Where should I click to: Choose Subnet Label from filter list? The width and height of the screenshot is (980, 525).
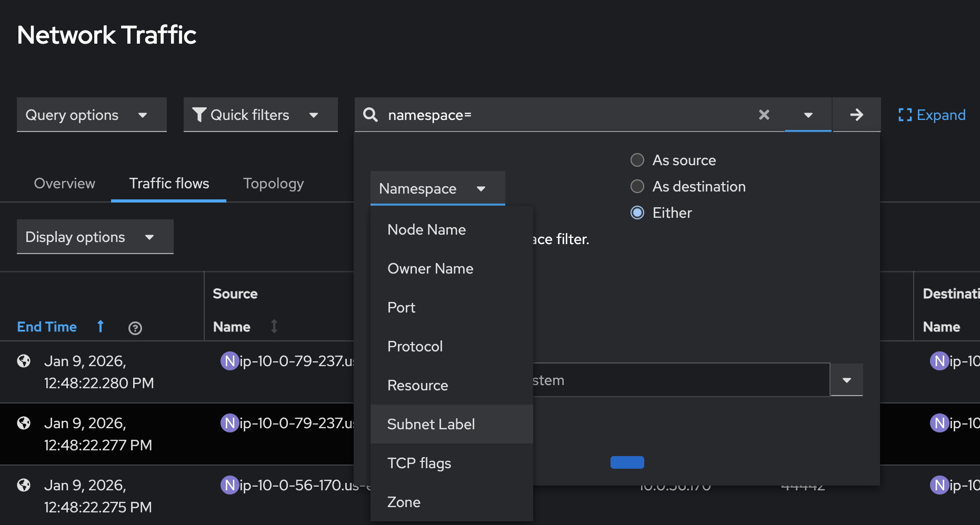click(431, 424)
